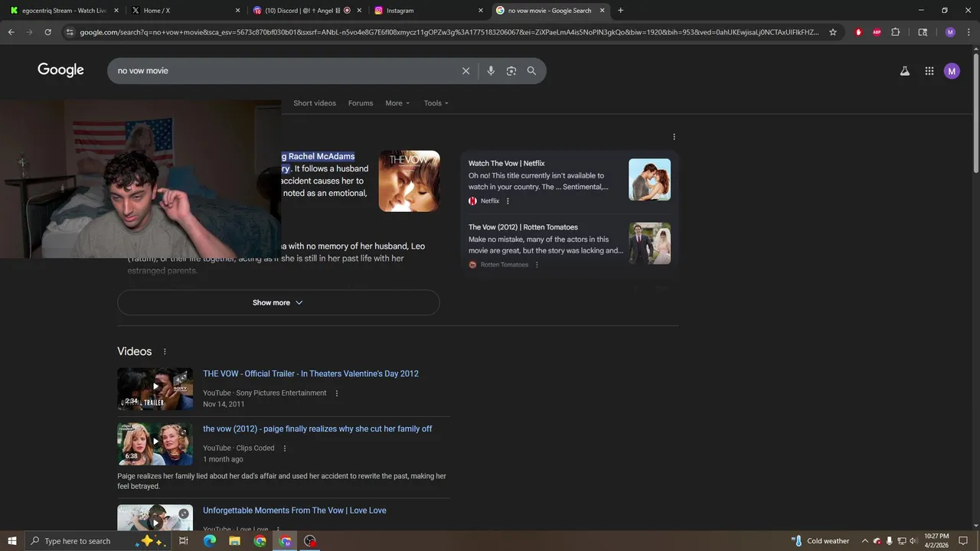
Task: Clear the search box with the X icon
Action: coord(465,70)
